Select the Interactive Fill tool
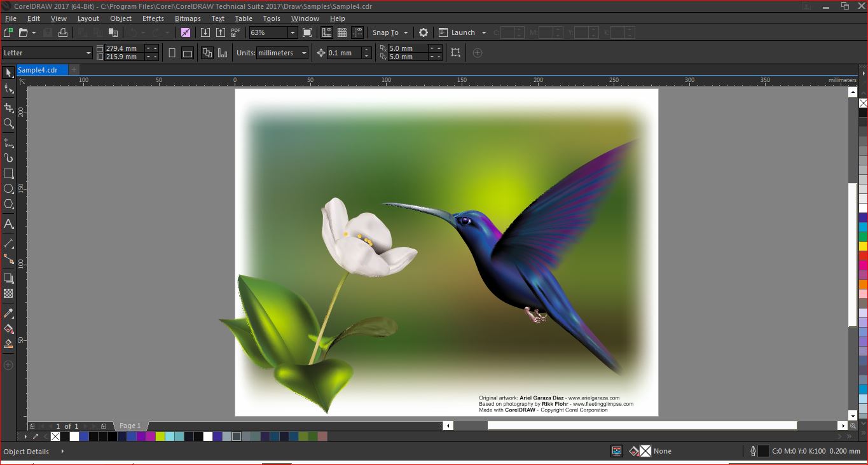This screenshot has height=465, width=868. click(8, 329)
